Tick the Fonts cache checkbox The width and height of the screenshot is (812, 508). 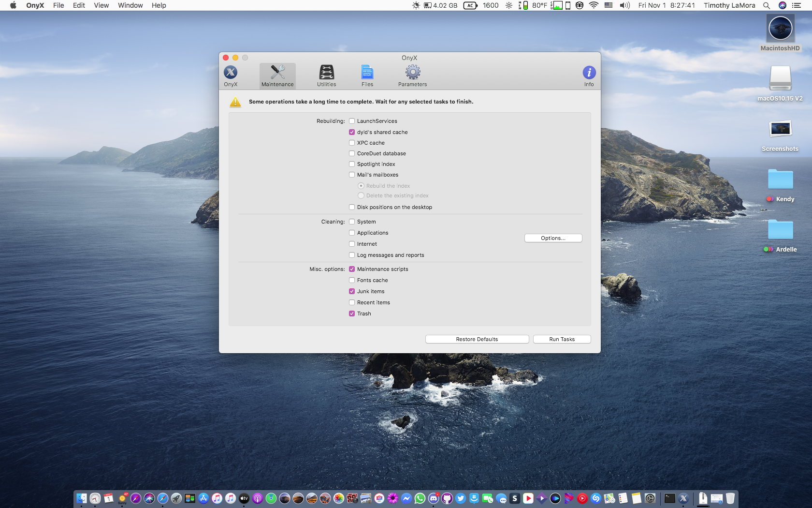[x=352, y=280]
